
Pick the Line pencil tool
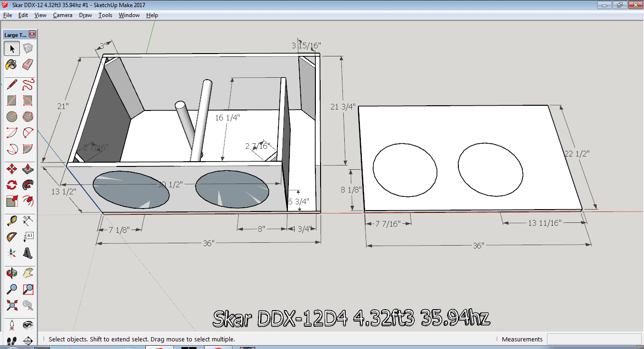[x=12, y=85]
